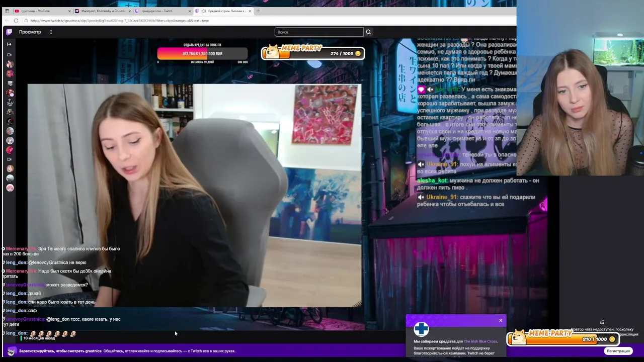Click the chat replay unavailable icon
The width and height of the screenshot is (644, 362).
(x=602, y=322)
